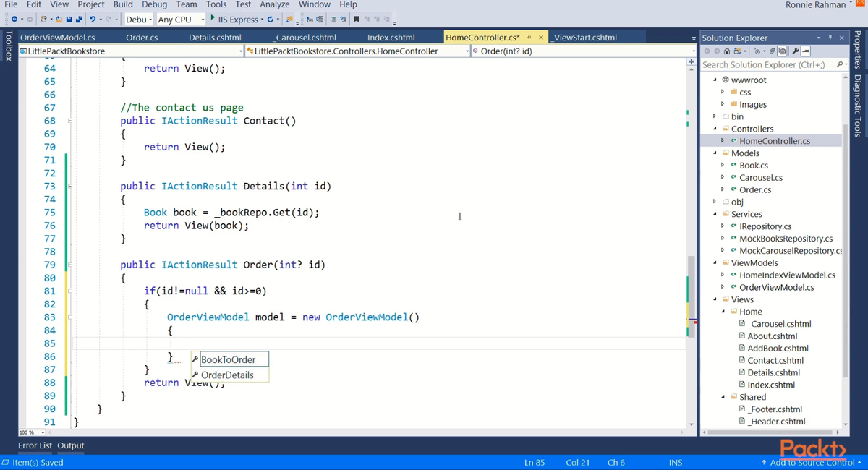Click the Browser Link refresh icon
This screenshot has height=470, width=868.
point(271,19)
